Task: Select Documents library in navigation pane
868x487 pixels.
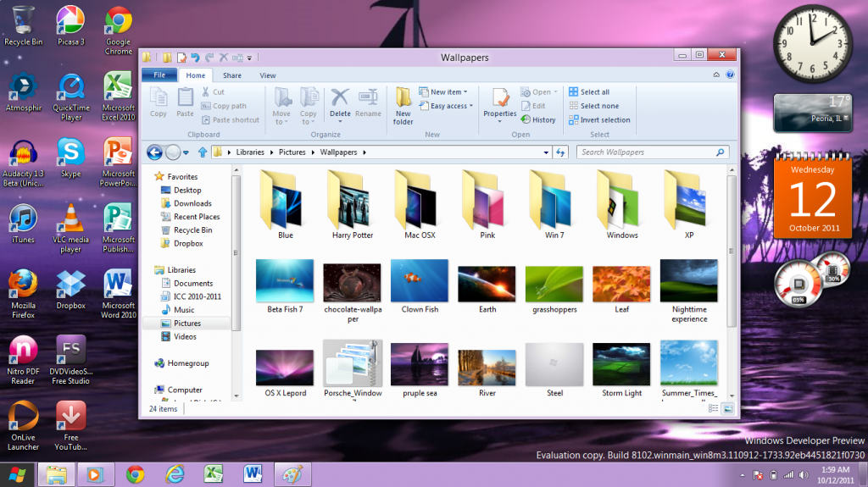Action: [192, 283]
